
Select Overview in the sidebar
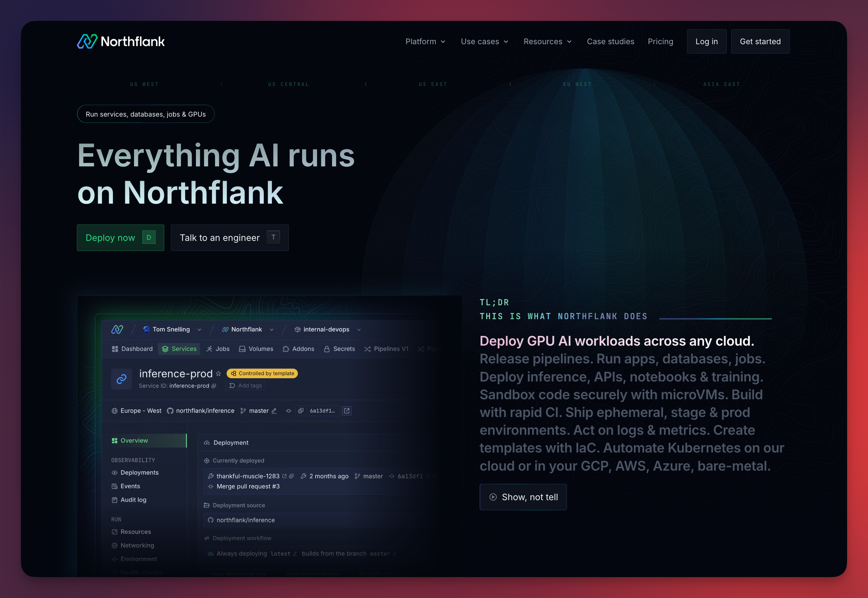coord(149,441)
